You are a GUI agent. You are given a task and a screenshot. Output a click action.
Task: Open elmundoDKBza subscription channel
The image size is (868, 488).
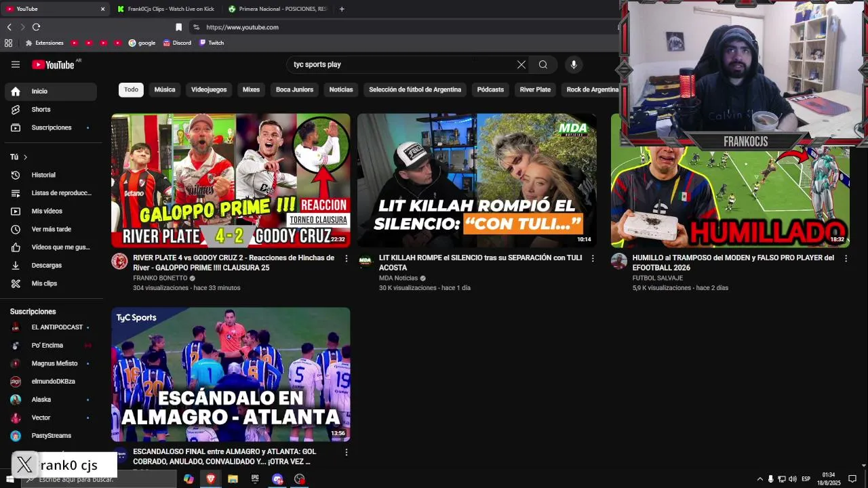point(50,382)
